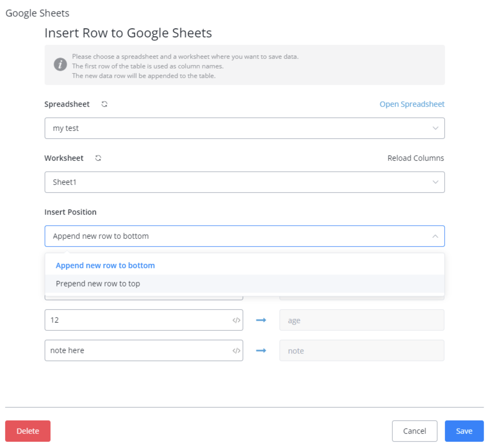Click the mapping arrow next to note
Viewport: 491px width, 448px height.
tap(261, 351)
